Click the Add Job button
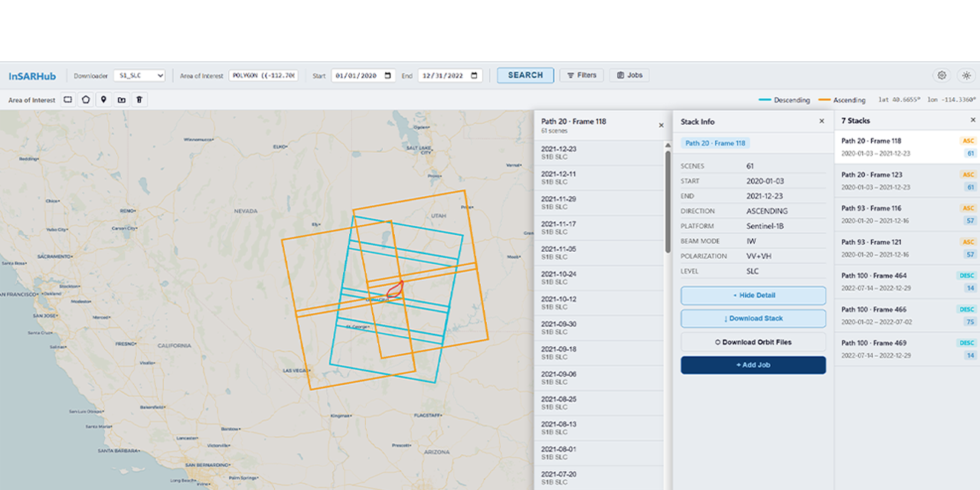This screenshot has width=980, height=490. tap(753, 365)
